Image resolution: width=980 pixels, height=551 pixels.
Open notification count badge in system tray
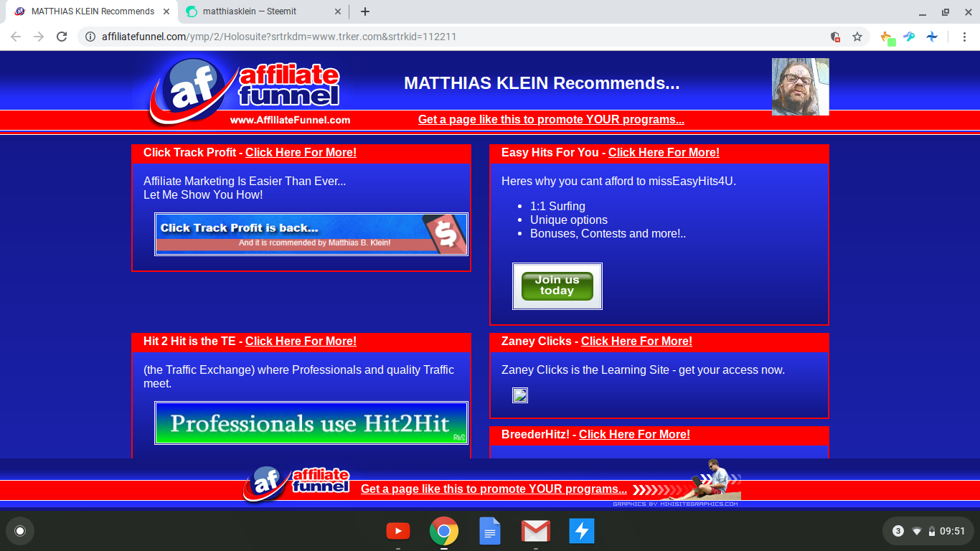point(898,531)
